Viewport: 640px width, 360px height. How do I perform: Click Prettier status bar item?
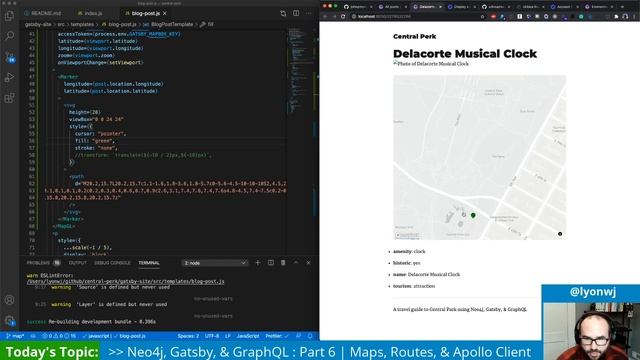point(277,336)
